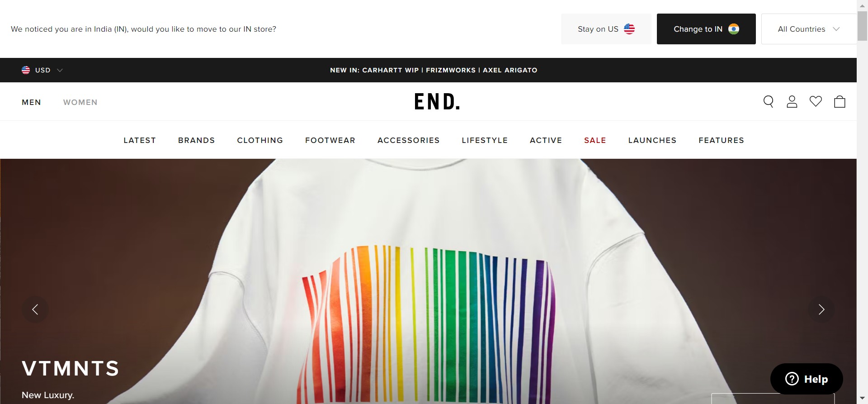
Task: Open the search magnifier icon
Action: pos(769,102)
